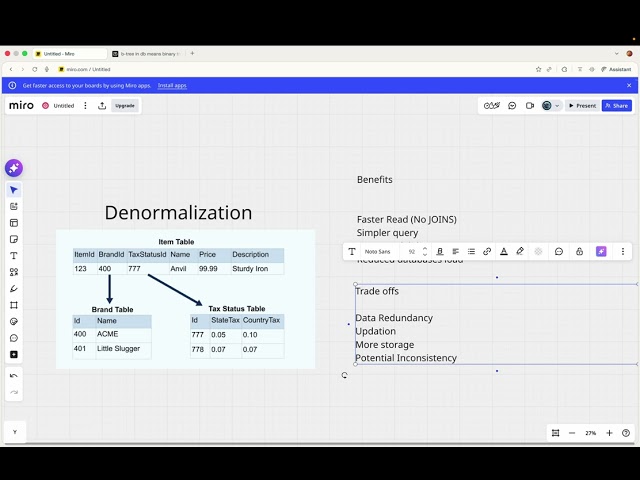Lock the selected text box
This screenshot has height=480, width=640.
579,251
